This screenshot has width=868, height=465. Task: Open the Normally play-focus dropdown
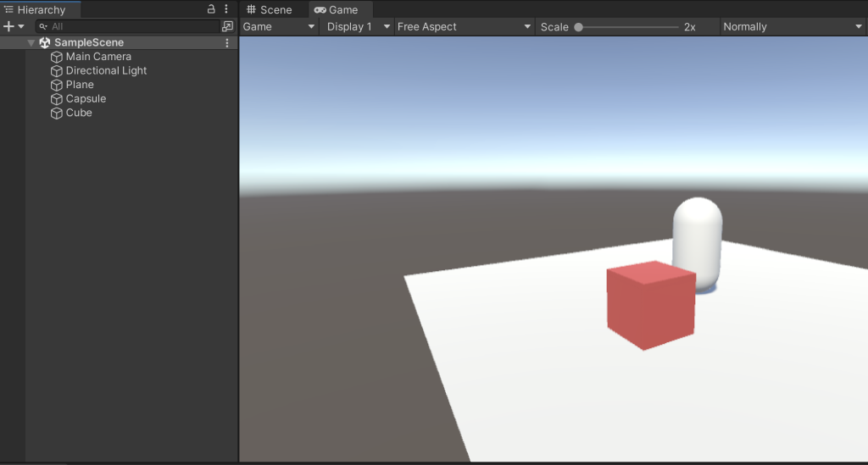click(x=792, y=26)
